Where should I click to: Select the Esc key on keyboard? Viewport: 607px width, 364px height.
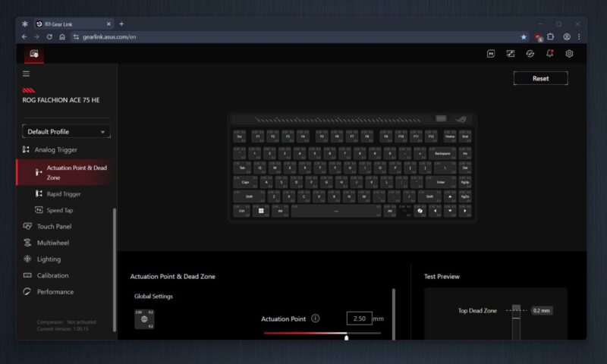coord(239,136)
